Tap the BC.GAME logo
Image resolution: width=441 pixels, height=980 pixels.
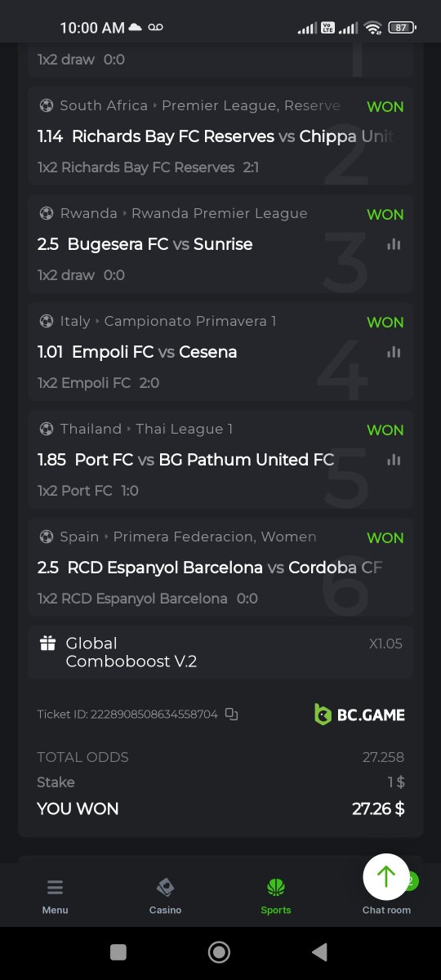click(x=359, y=715)
